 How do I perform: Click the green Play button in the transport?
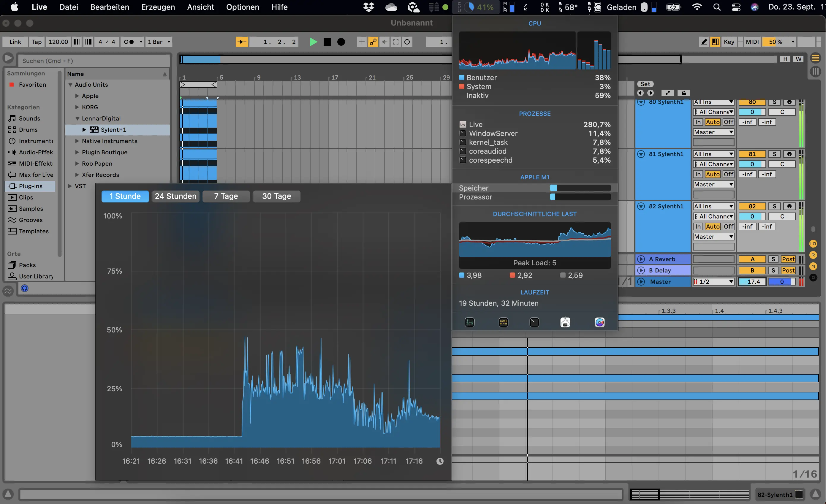coord(313,42)
